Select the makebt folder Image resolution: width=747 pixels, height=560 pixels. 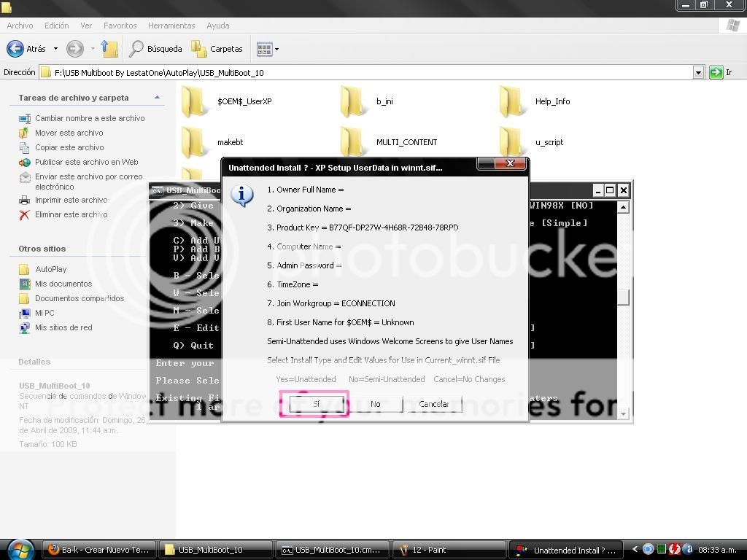212,142
